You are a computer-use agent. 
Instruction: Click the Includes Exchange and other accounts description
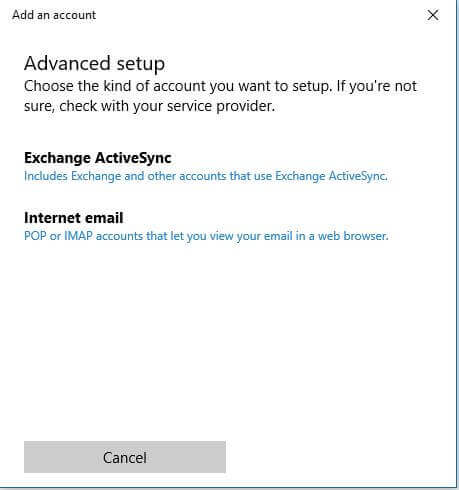(x=206, y=176)
